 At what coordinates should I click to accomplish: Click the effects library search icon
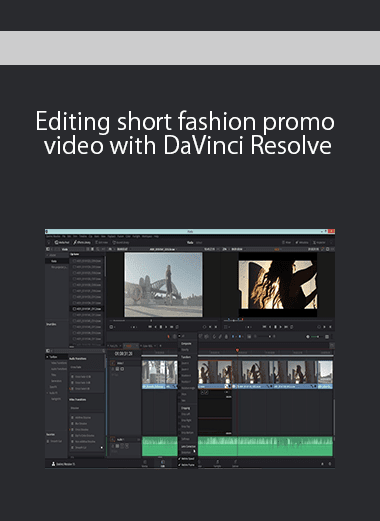click(x=103, y=351)
